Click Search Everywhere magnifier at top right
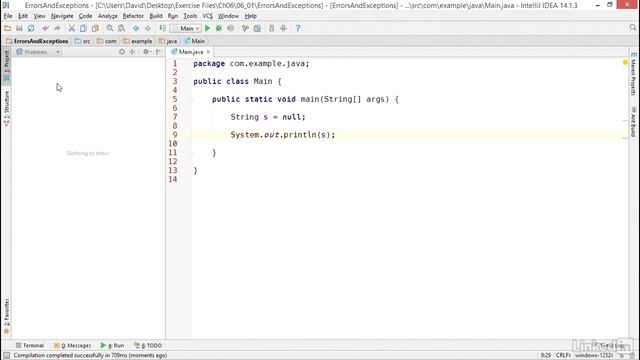The height and width of the screenshot is (360, 640). pos(633,28)
